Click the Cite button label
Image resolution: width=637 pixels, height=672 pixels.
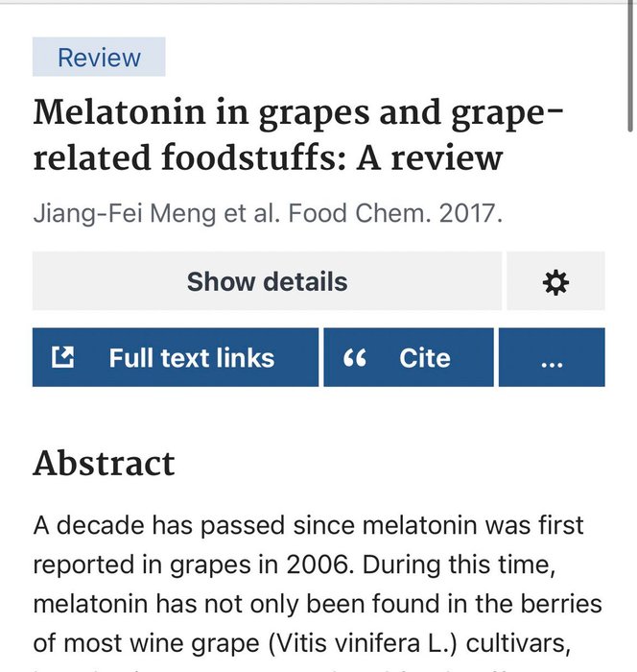[424, 358]
